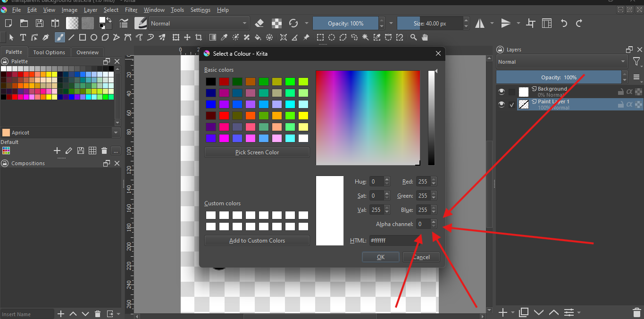
Task: Hide the Background layer with eye icon
Action: click(501, 92)
